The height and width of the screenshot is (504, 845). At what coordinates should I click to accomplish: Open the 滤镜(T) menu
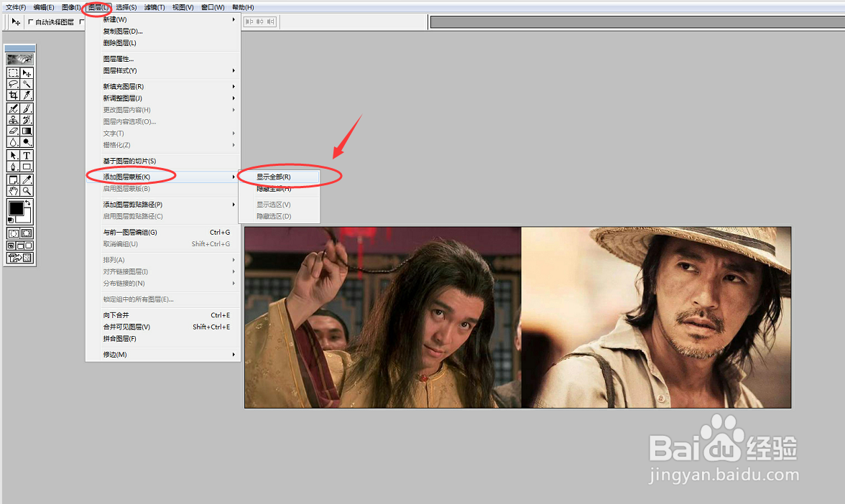pos(154,7)
